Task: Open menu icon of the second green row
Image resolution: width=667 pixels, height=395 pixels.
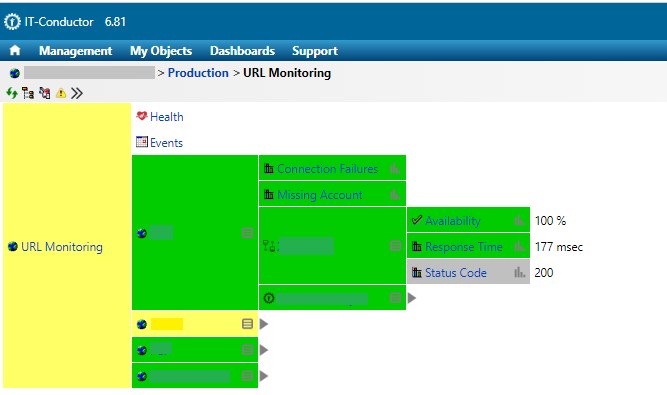Action: click(247, 350)
